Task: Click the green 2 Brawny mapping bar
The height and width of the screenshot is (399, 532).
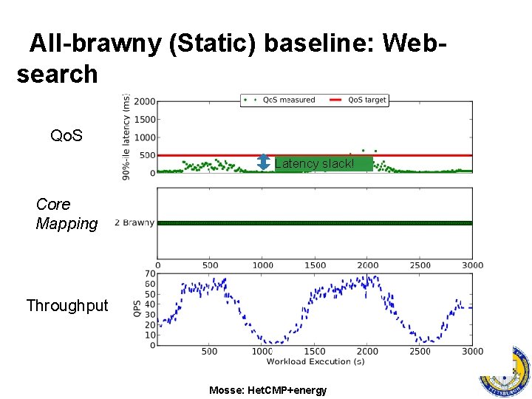Action: [315, 223]
